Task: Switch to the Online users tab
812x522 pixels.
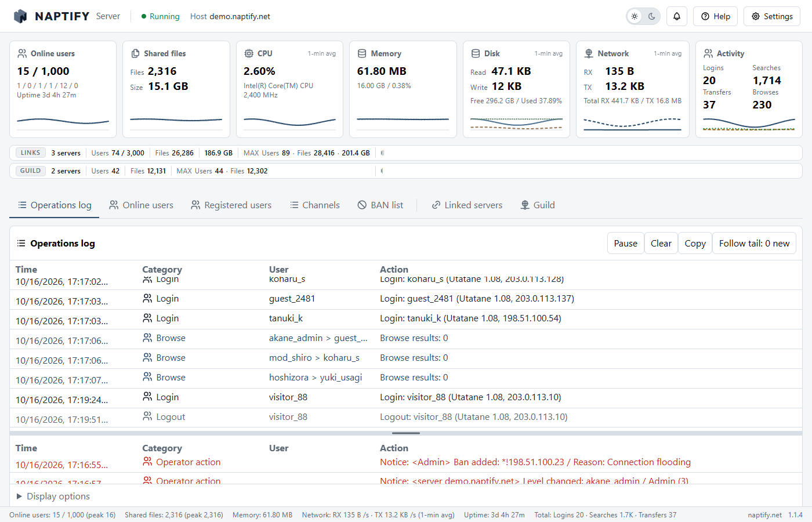Action: 141,205
